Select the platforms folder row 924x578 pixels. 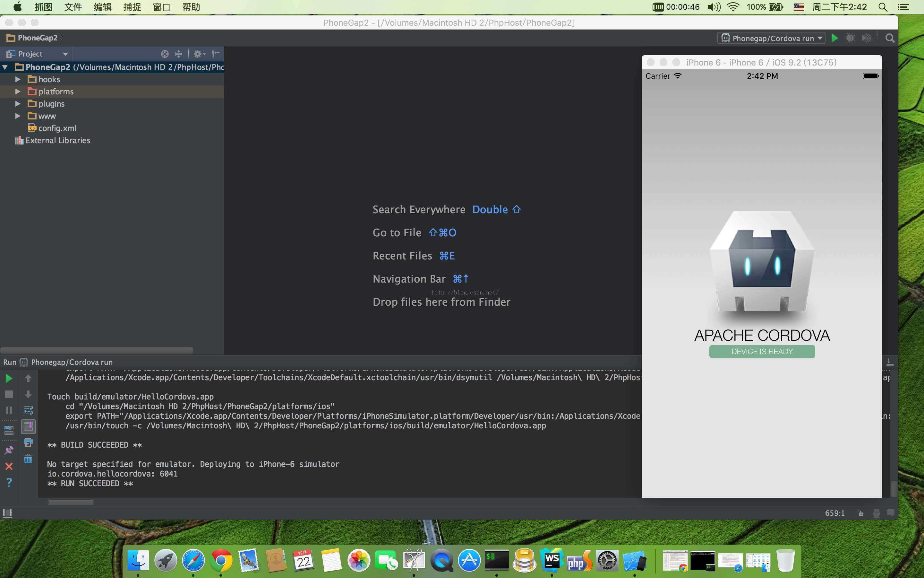click(112, 92)
